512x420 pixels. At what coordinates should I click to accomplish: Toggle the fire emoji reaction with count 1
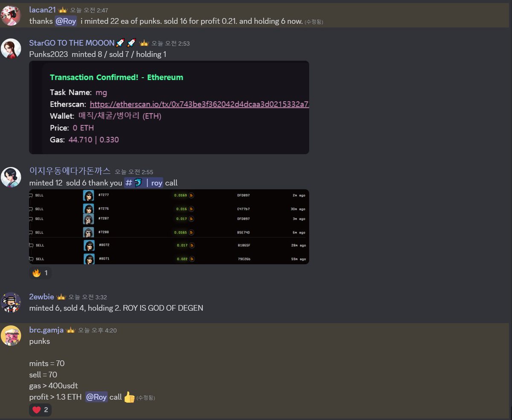[x=40, y=273]
